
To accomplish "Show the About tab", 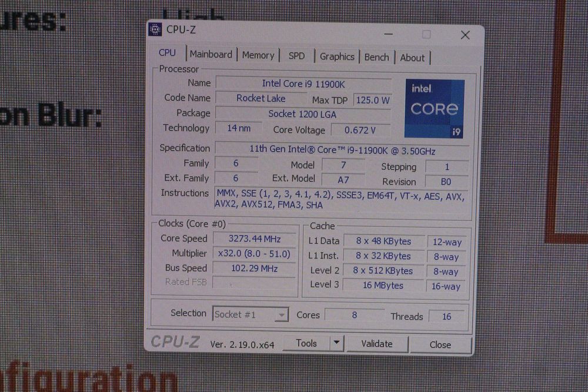I will click(413, 58).
